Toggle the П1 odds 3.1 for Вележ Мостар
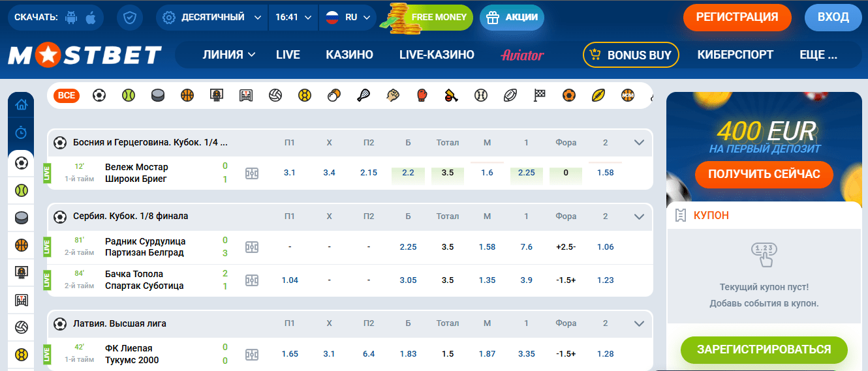Screen dimensions: 868x371 click(x=290, y=173)
